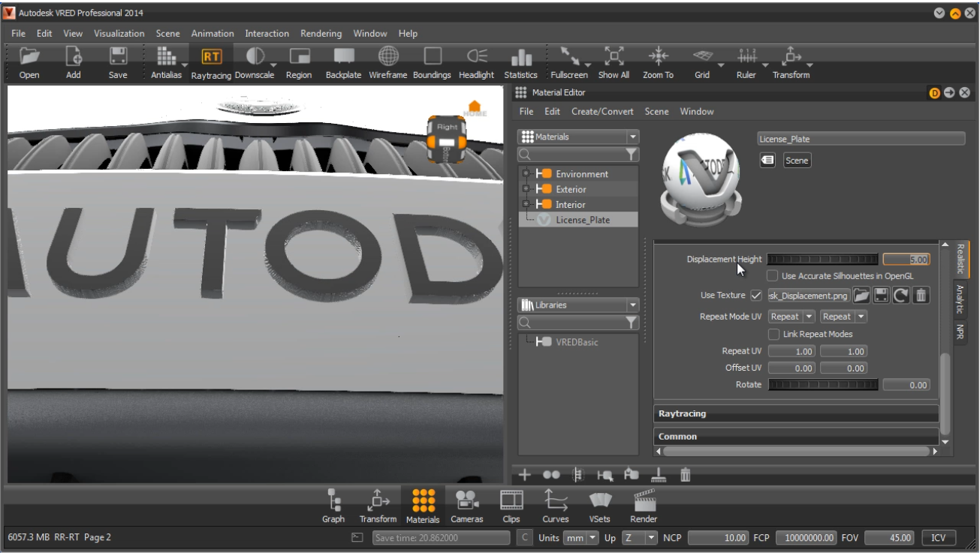The height and width of the screenshot is (553, 980).
Task: Open the VSets module
Action: coord(599,506)
